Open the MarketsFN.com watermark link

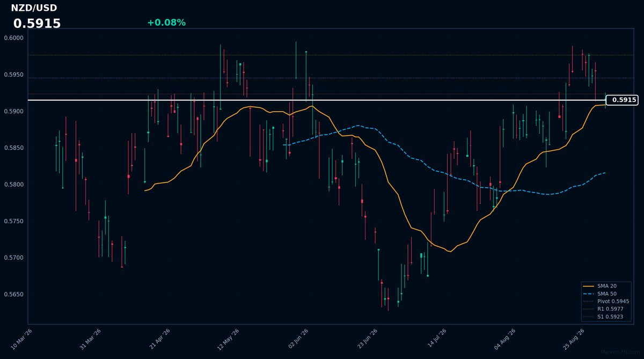(x=619, y=352)
